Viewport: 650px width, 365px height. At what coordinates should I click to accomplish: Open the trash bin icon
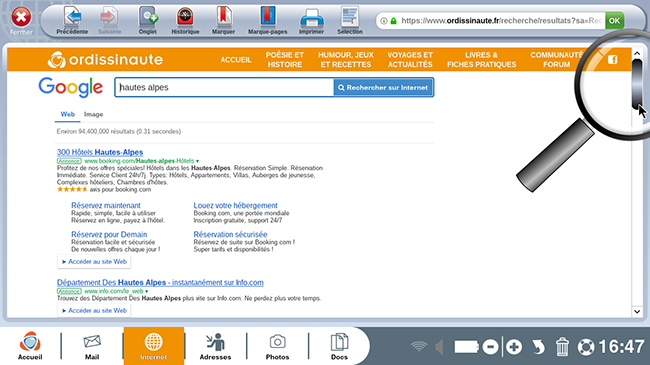click(x=562, y=347)
